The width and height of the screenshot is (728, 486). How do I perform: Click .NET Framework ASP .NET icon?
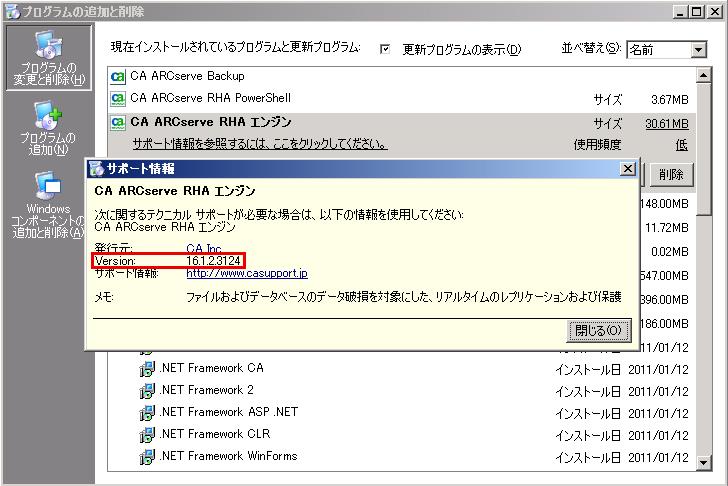(147, 413)
